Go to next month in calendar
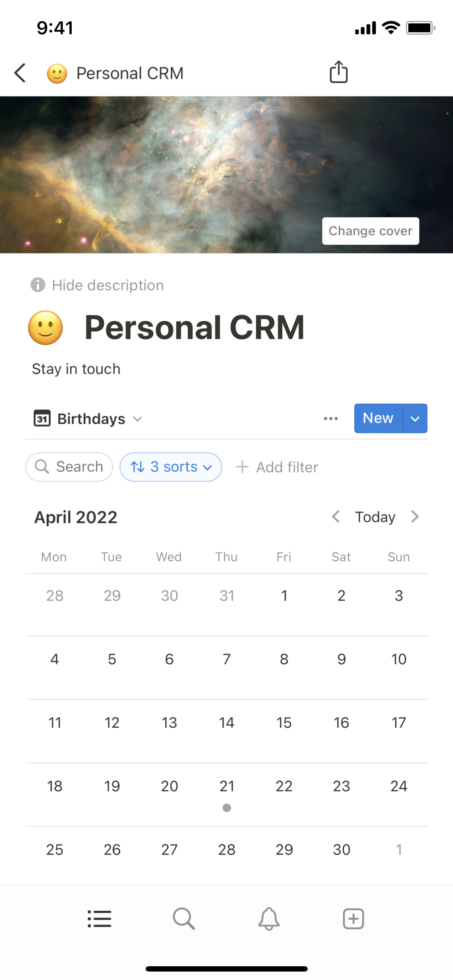Image resolution: width=453 pixels, height=980 pixels. tap(415, 517)
